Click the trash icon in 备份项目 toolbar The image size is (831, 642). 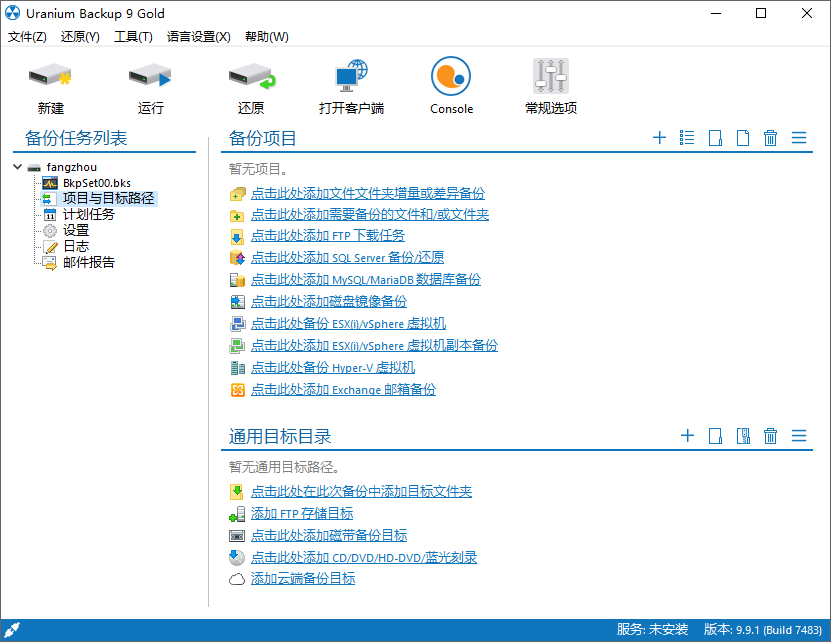coord(770,138)
